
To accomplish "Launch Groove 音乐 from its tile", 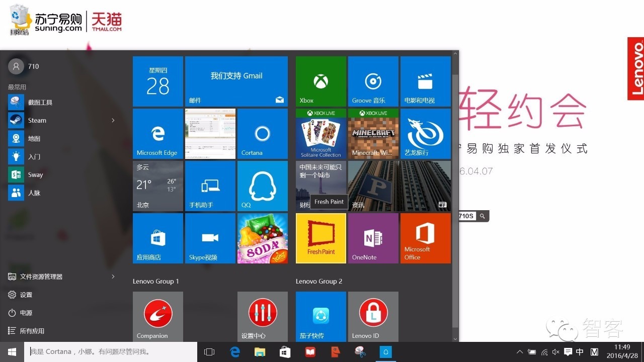I will tap(373, 81).
